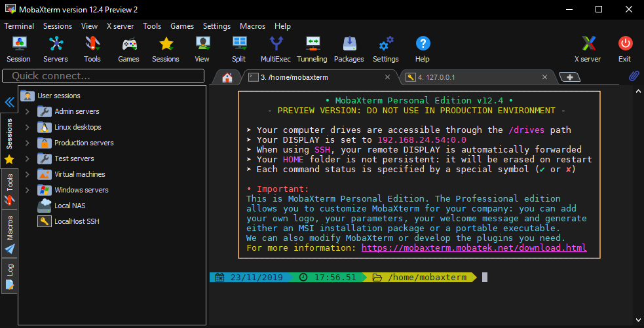Click the /home/mobaxterm prompt path segment

[422, 278]
